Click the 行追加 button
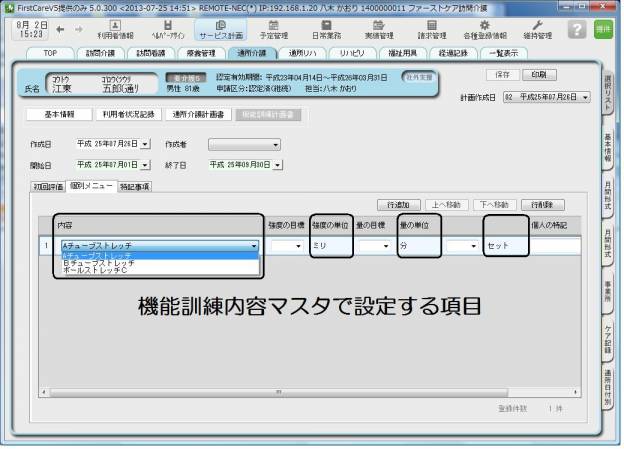The height and width of the screenshot is (449, 624). click(396, 204)
